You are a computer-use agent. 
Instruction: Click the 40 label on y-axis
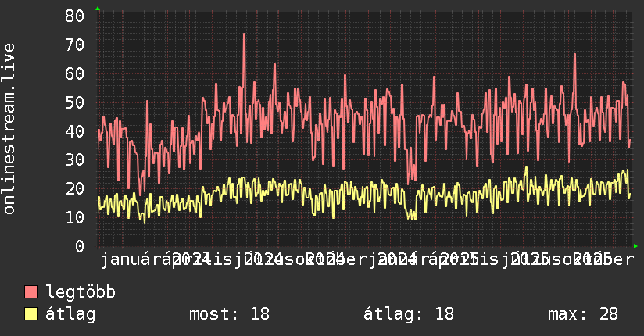74,131
